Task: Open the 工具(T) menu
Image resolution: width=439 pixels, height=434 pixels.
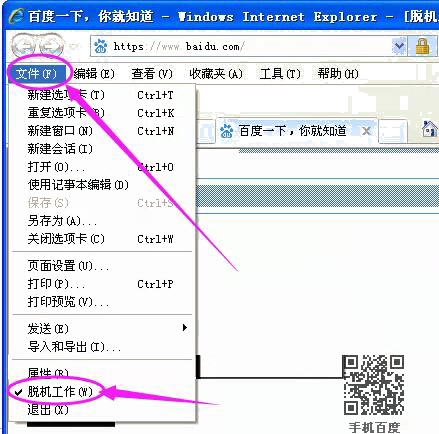Action: (280, 74)
